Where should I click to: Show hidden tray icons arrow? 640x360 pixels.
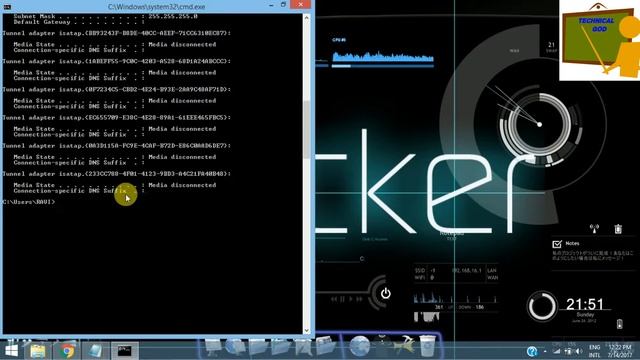click(x=545, y=351)
